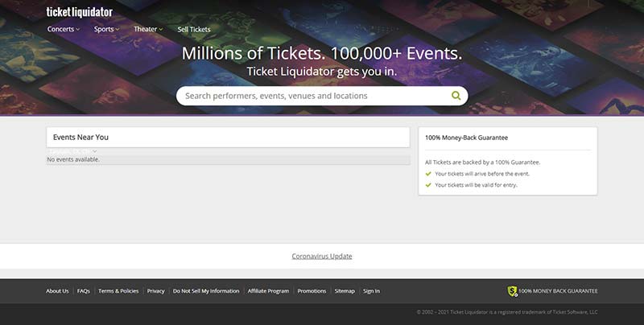Click 'Your tickets will be valid for entry.' text
644x325 pixels.
click(476, 185)
